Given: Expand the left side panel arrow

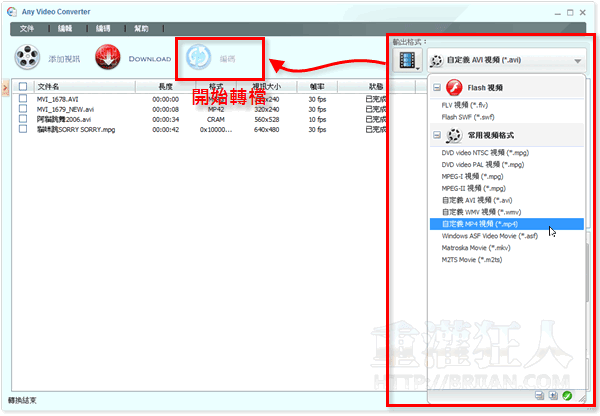Looking at the screenshot, I should (5, 88).
